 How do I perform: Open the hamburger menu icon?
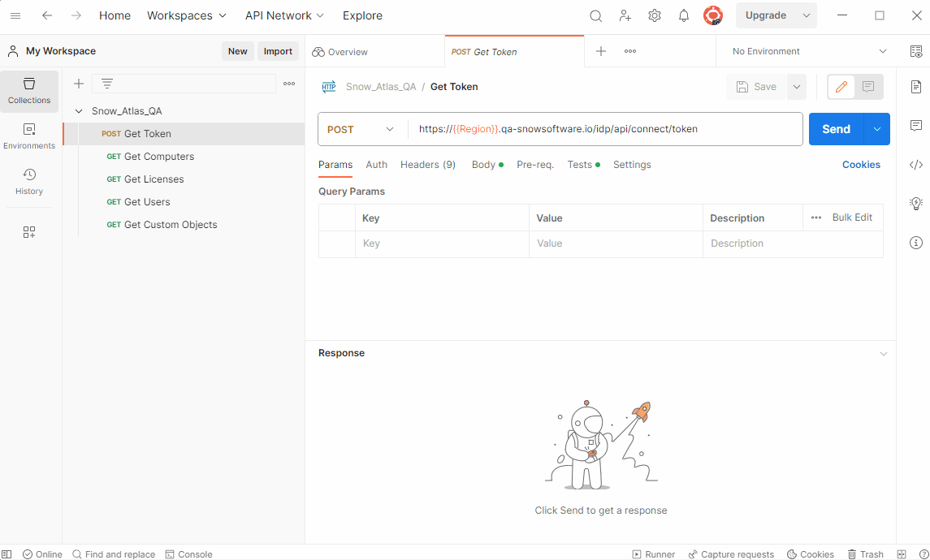pos(15,16)
